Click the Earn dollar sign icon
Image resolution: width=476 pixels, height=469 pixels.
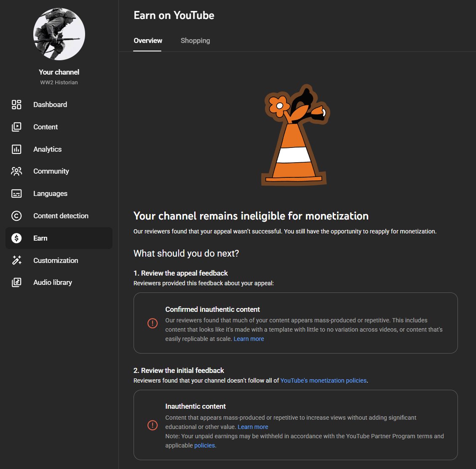click(x=16, y=238)
